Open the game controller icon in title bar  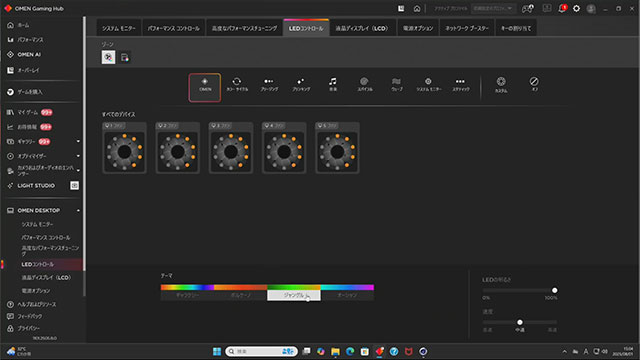(x=527, y=9)
